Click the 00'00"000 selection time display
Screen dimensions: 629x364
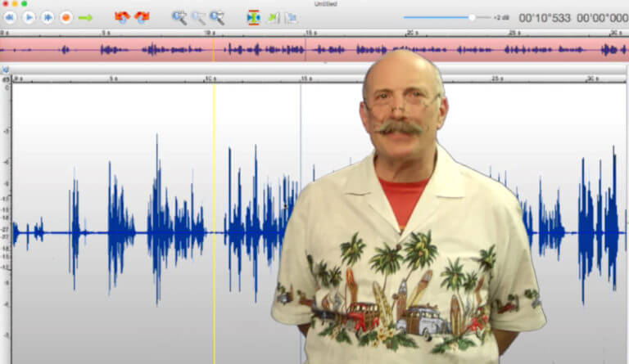tap(602, 18)
